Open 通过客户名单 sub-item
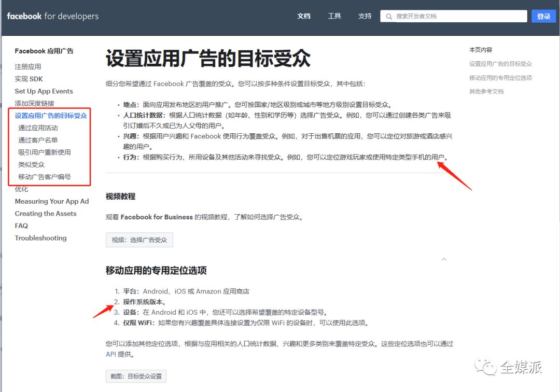This screenshot has width=560, height=392. tap(38, 140)
